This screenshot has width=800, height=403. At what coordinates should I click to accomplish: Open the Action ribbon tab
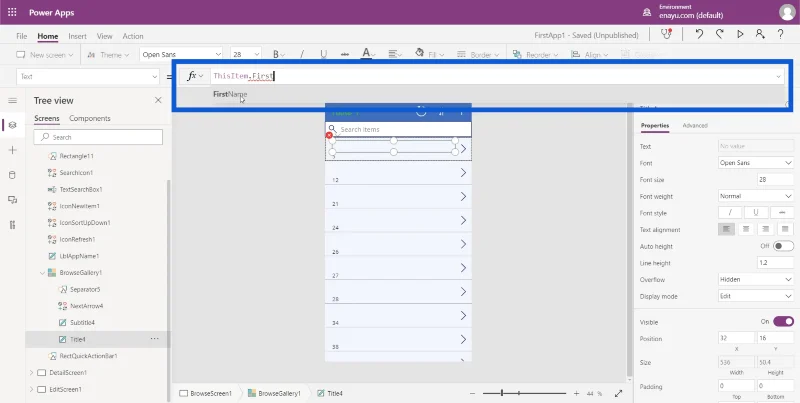[133, 36]
